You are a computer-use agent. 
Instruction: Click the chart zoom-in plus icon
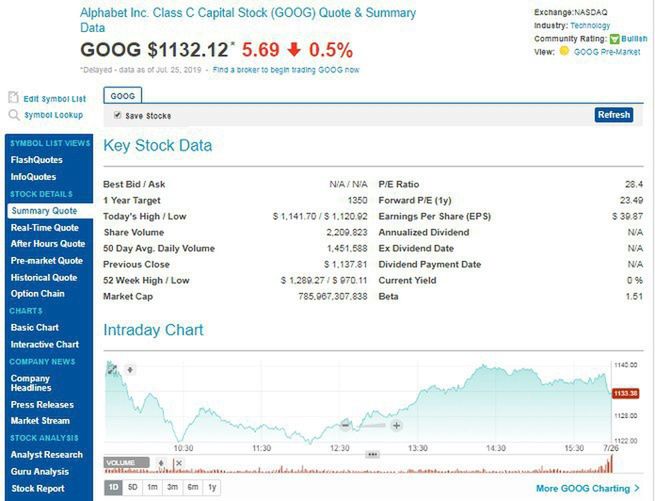tap(396, 425)
